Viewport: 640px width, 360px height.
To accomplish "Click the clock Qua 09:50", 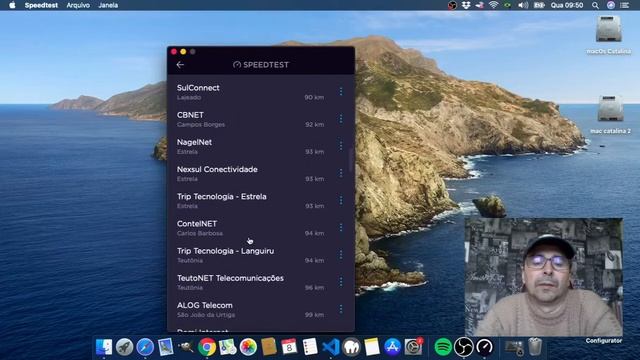I will tap(567, 5).
